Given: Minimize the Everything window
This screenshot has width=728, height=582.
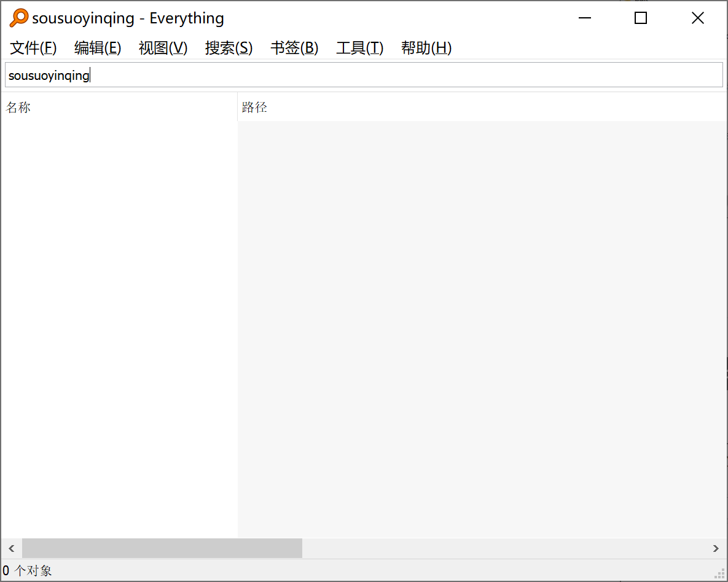Looking at the screenshot, I should (584, 18).
